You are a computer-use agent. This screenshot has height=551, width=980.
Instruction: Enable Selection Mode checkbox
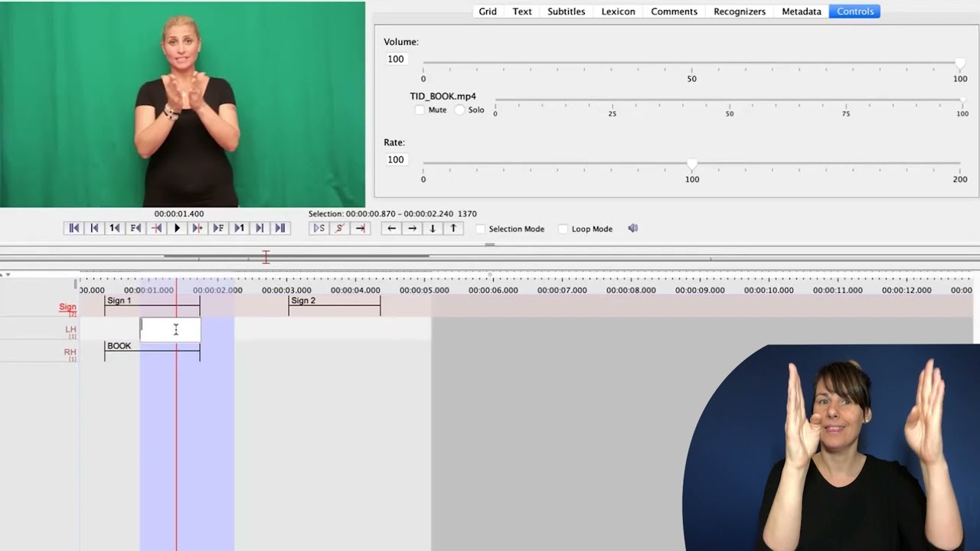[x=481, y=229]
